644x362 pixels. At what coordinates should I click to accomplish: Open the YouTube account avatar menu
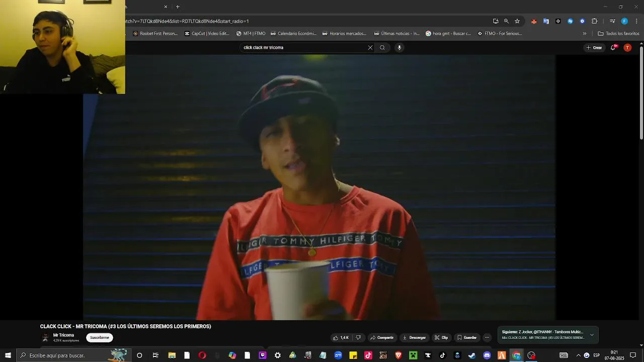coord(627,48)
